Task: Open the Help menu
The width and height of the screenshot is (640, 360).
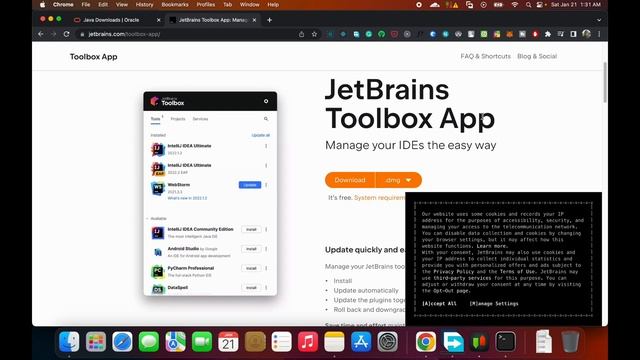Action: (x=273, y=5)
